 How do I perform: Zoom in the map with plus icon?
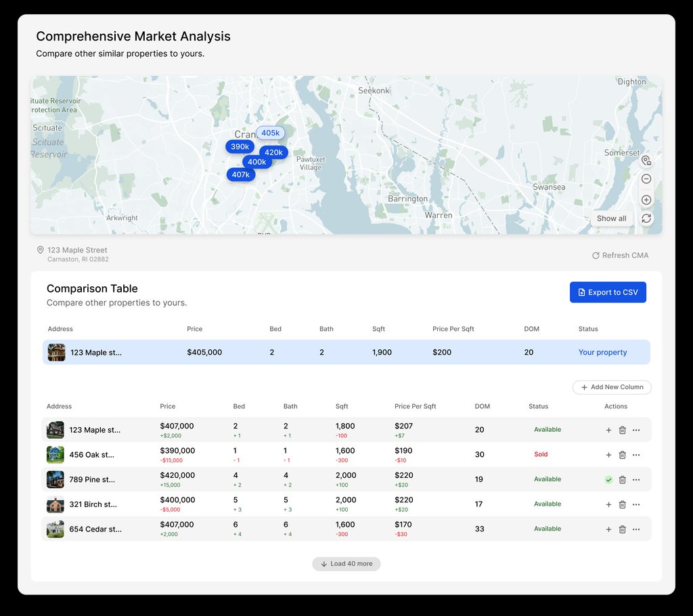646,200
